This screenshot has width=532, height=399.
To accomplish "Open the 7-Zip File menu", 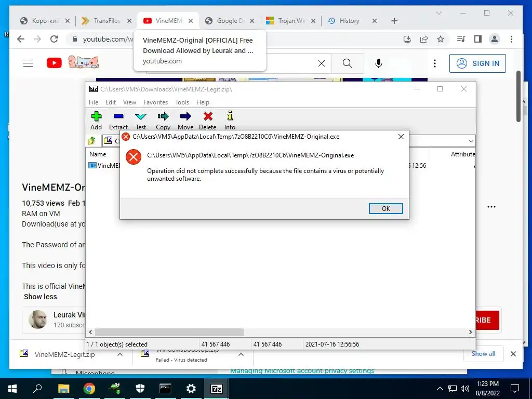I will (x=94, y=102).
